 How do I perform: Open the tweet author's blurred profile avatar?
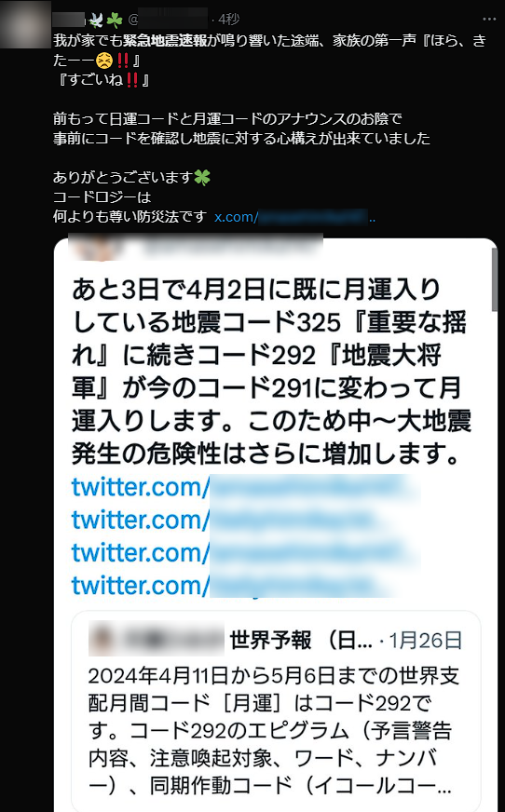[25, 24]
